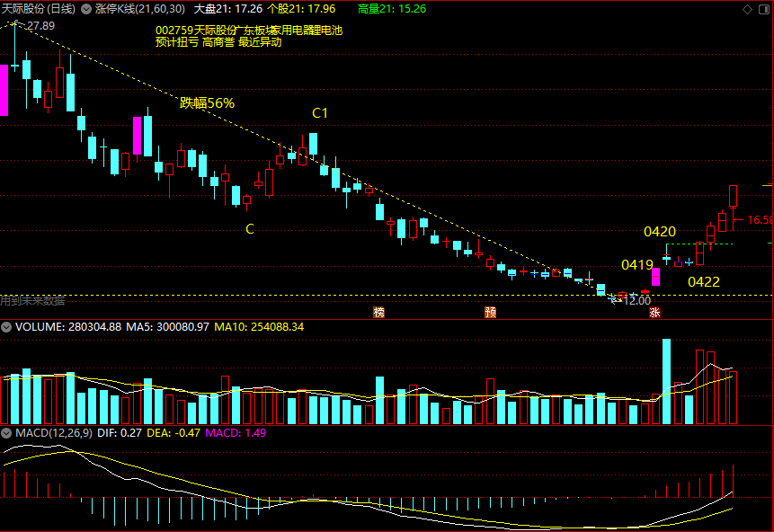Click the magenta candle beside 0419
The height and width of the screenshot is (532, 774).
656,277
